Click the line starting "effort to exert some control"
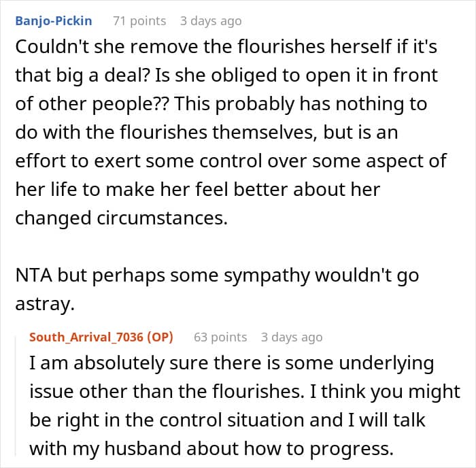 click(231, 161)
